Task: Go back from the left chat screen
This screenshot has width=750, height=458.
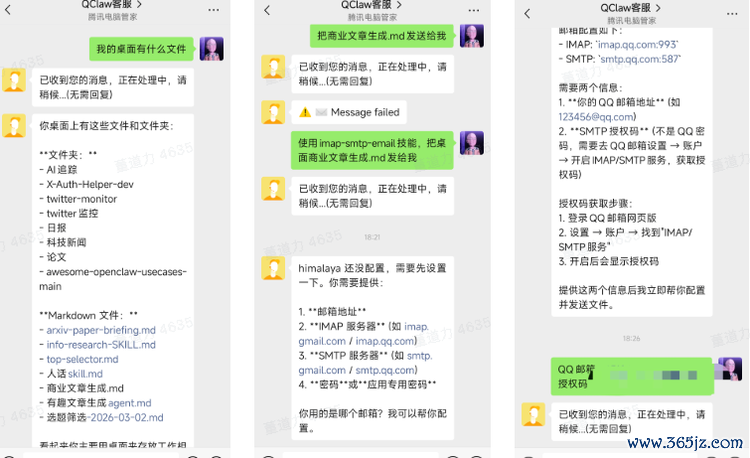Action: [x=8, y=9]
